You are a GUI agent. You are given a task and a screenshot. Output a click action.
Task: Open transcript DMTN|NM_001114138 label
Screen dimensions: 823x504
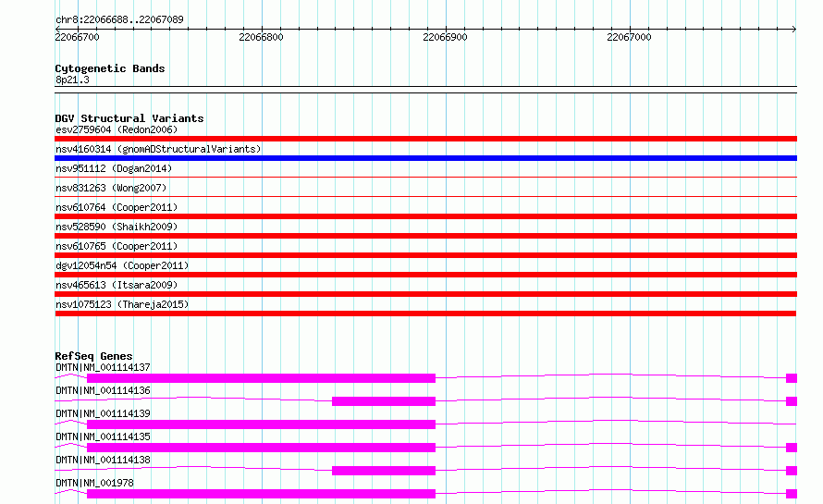coord(103,460)
